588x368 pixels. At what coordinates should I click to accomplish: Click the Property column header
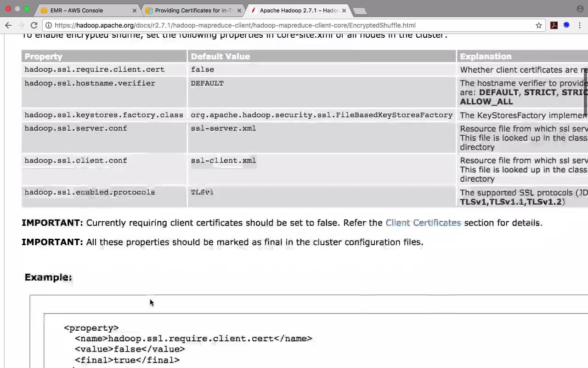[104, 56]
